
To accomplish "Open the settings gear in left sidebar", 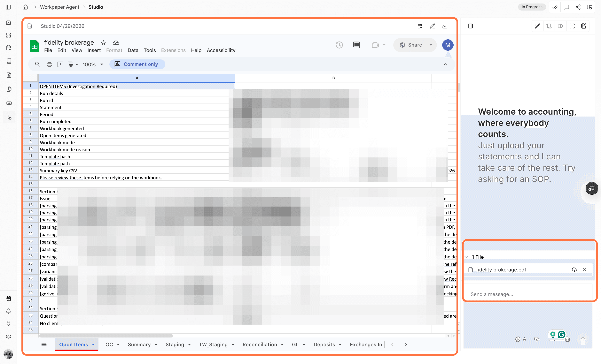I will [x=9, y=337].
